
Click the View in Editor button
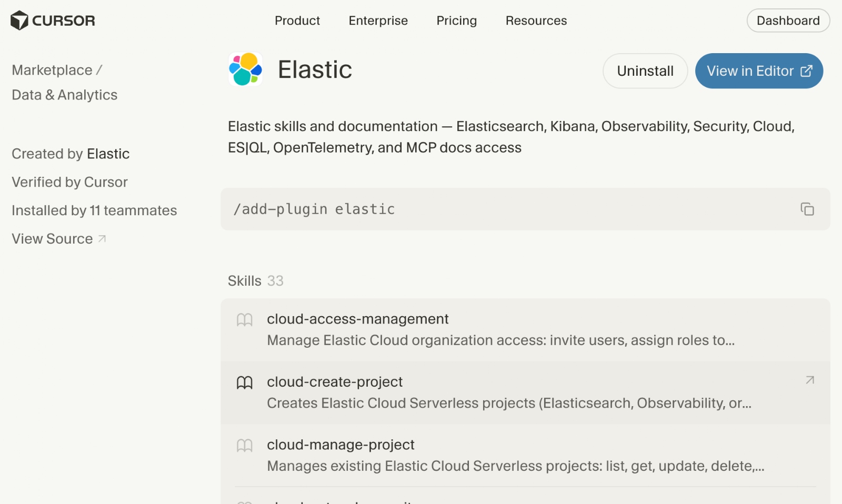[x=750, y=70]
